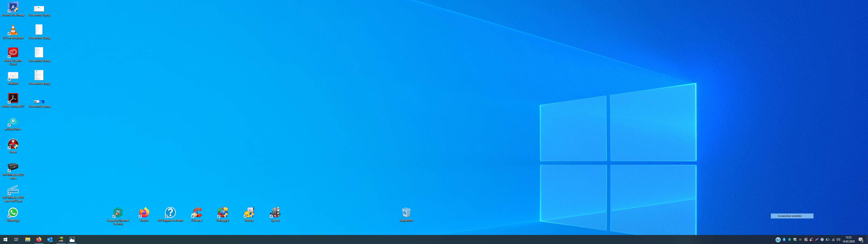The height and width of the screenshot is (244, 868).
Task: Select the pCloud Drive desktop icon
Action: tap(13, 122)
